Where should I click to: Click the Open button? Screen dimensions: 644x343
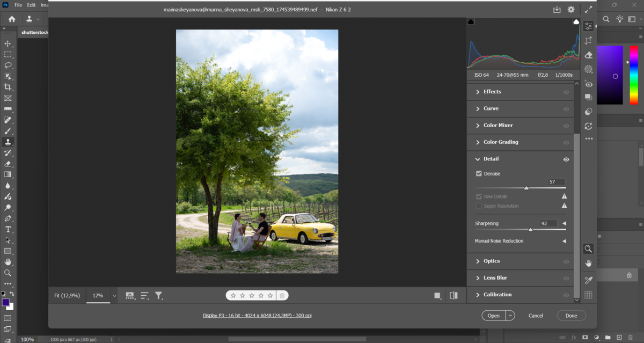point(494,316)
